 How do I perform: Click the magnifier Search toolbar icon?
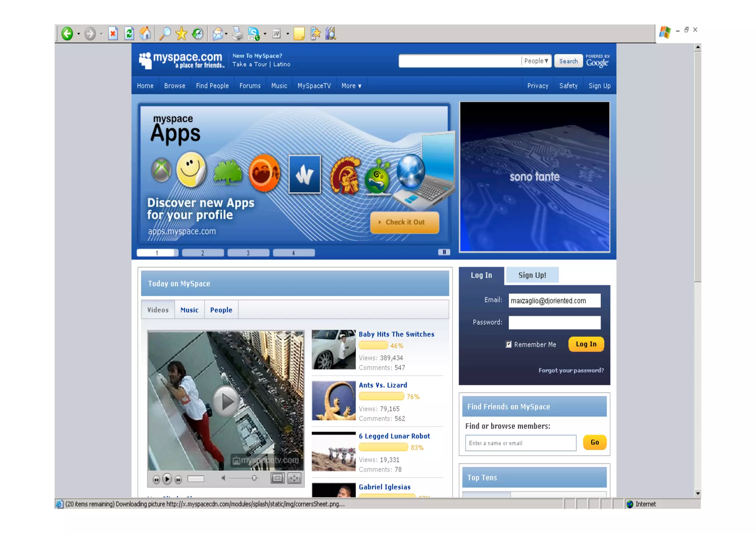click(165, 34)
